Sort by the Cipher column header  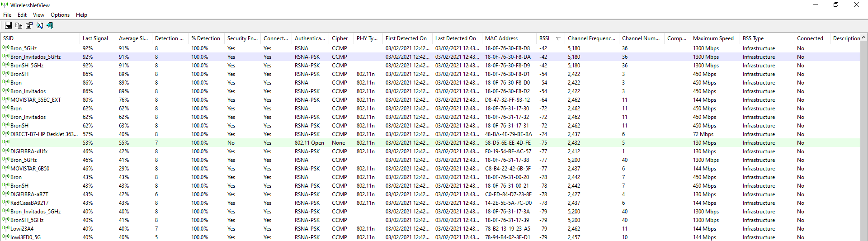coord(342,38)
